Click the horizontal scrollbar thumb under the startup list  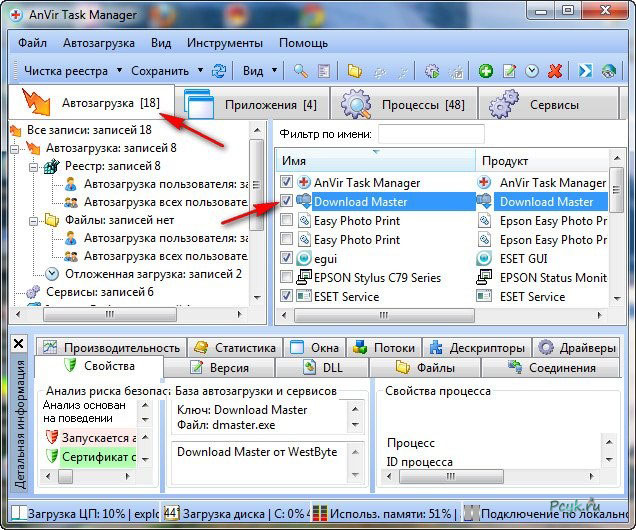(x=384, y=315)
